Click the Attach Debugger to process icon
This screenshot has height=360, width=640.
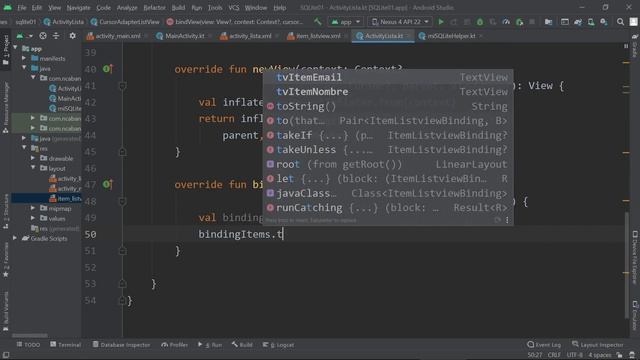click(x=519, y=22)
